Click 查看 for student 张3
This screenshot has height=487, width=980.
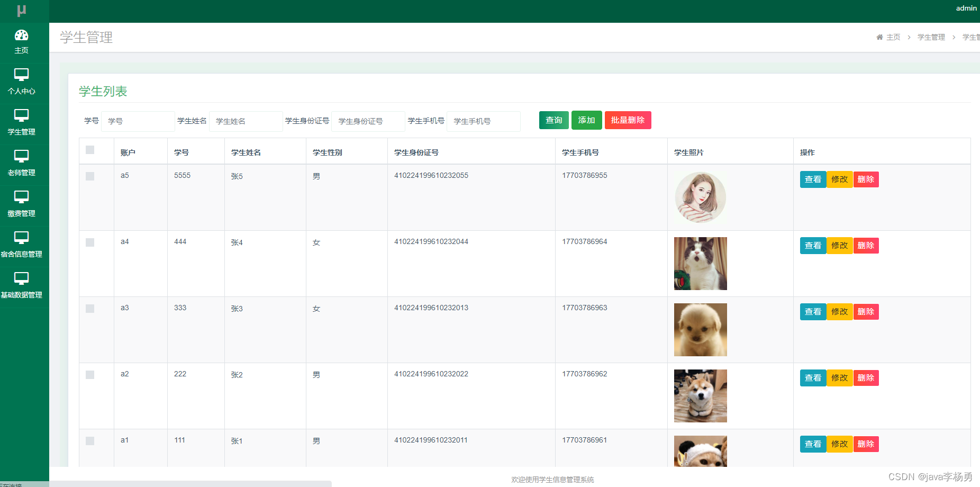pos(813,312)
